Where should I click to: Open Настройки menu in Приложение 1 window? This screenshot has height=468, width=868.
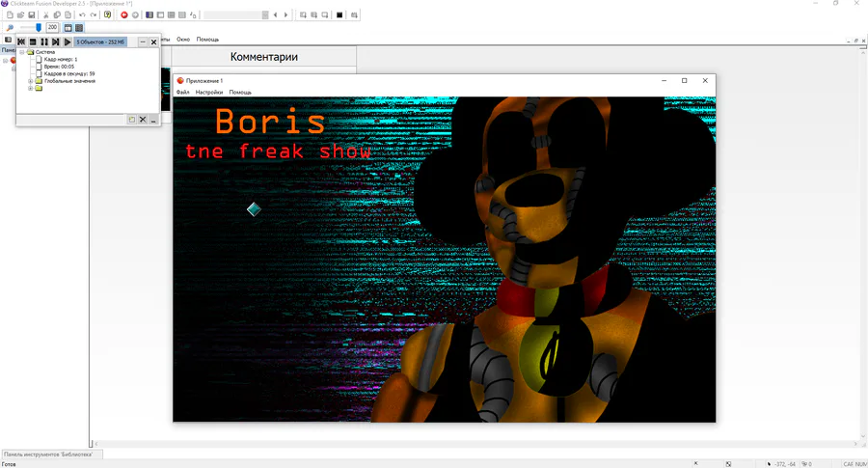pos(209,93)
